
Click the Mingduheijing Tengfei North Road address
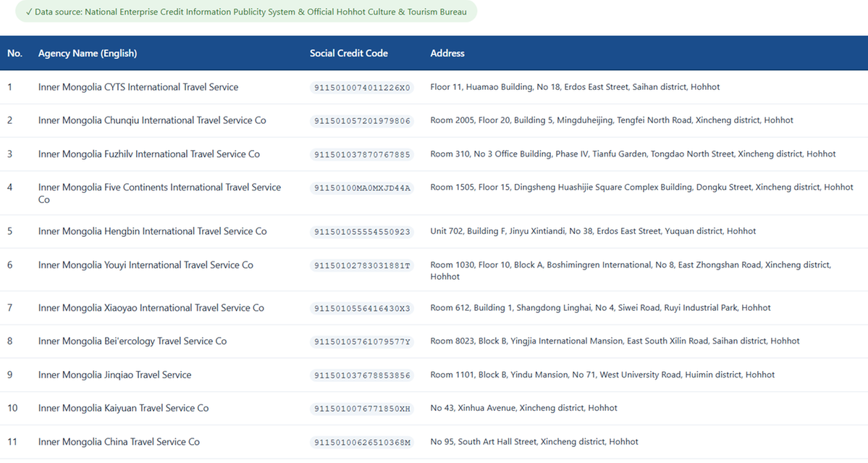pyautogui.click(x=612, y=120)
